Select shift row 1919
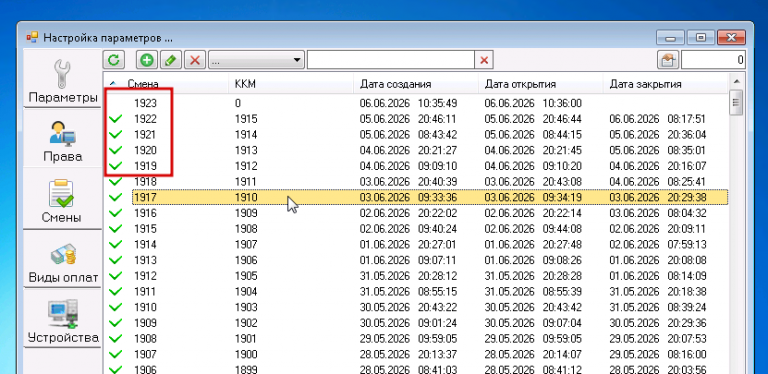Screen dimensions: 768x374 pos(416,166)
